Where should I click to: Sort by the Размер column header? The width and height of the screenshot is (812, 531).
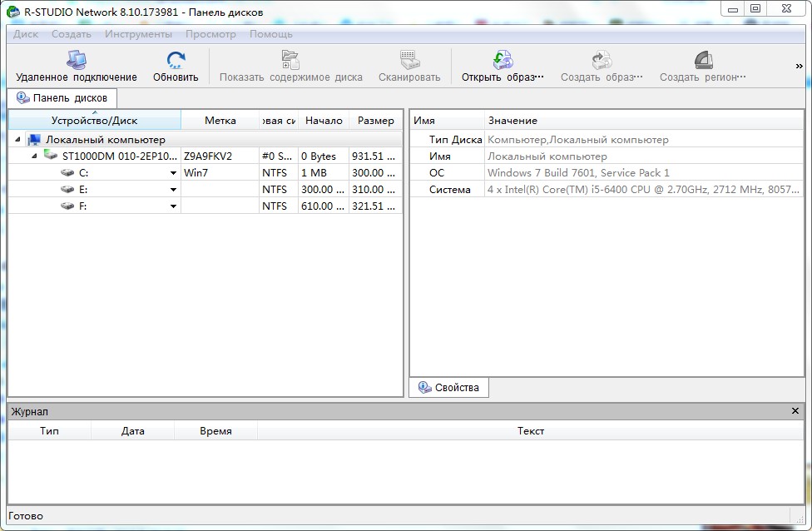pyautogui.click(x=375, y=121)
